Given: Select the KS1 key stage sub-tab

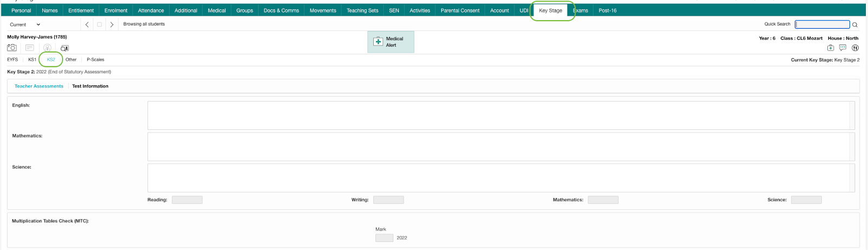Looking at the screenshot, I should [32, 59].
